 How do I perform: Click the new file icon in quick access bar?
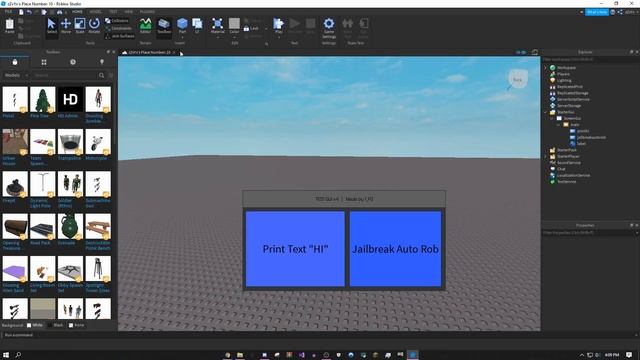click(x=21, y=12)
